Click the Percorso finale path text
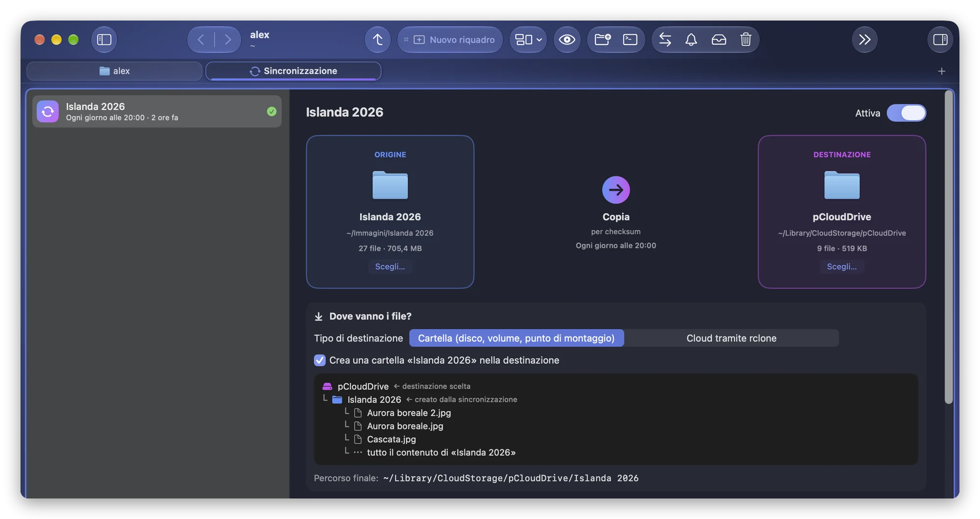The image size is (980, 519). coord(511,478)
